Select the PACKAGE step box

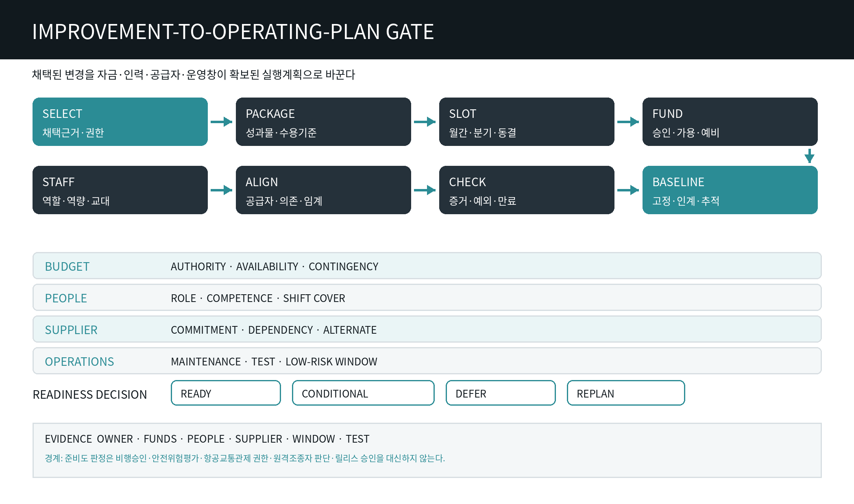click(x=323, y=122)
